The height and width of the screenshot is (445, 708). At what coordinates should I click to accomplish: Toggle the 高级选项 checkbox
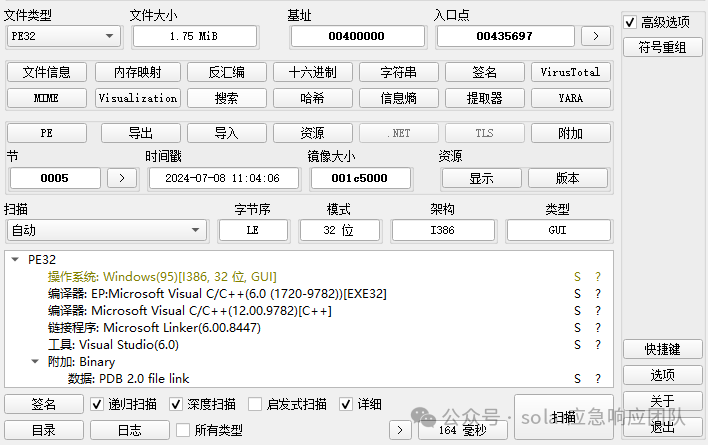pyautogui.click(x=630, y=22)
